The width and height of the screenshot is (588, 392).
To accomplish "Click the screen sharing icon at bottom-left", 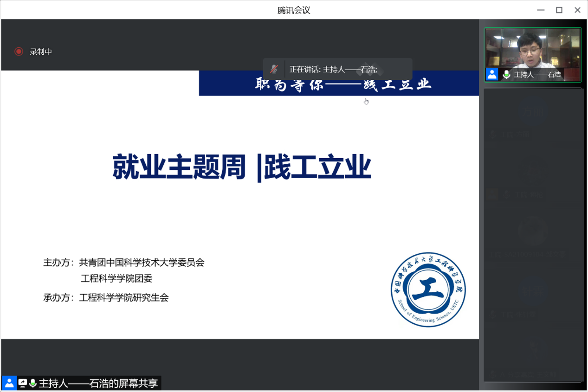I will pyautogui.click(x=22, y=383).
